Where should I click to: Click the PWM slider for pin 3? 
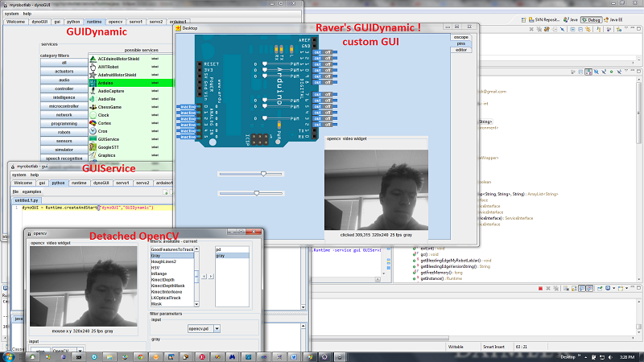[x=276, y=118]
